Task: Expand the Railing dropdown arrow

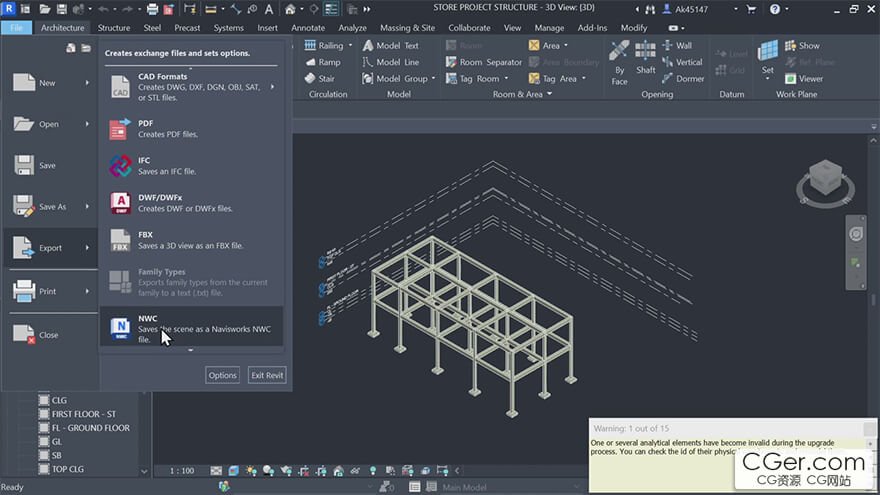Action: click(351, 45)
